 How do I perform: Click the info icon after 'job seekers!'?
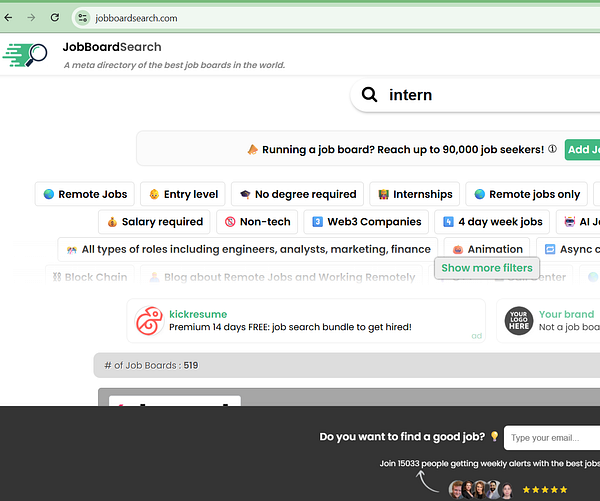pyautogui.click(x=552, y=149)
